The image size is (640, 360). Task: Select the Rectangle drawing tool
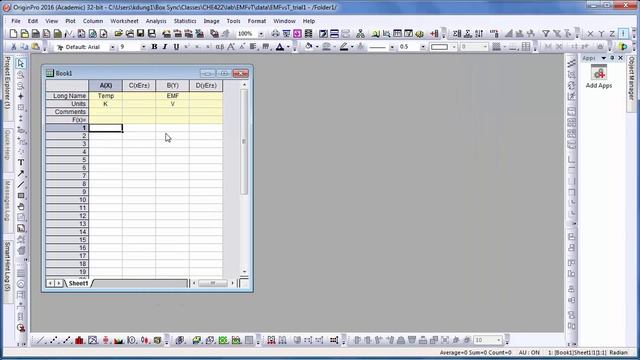click(x=21, y=196)
